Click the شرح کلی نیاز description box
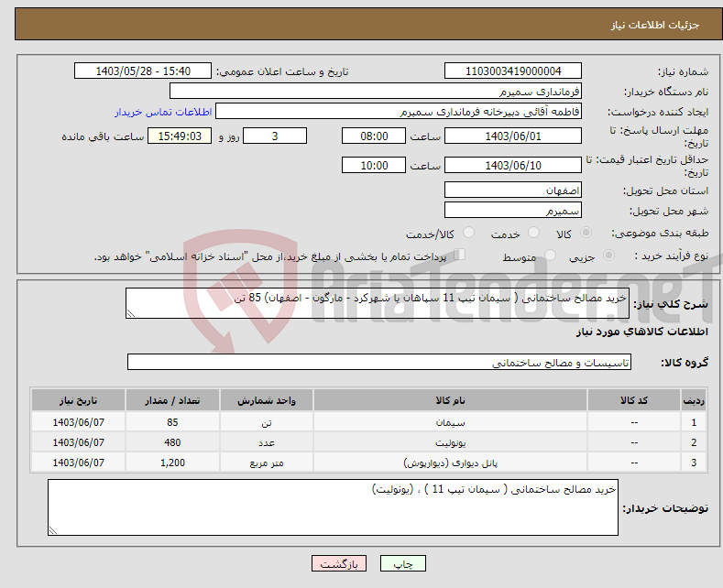Image resolution: width=723 pixels, height=588 pixels. [378, 303]
